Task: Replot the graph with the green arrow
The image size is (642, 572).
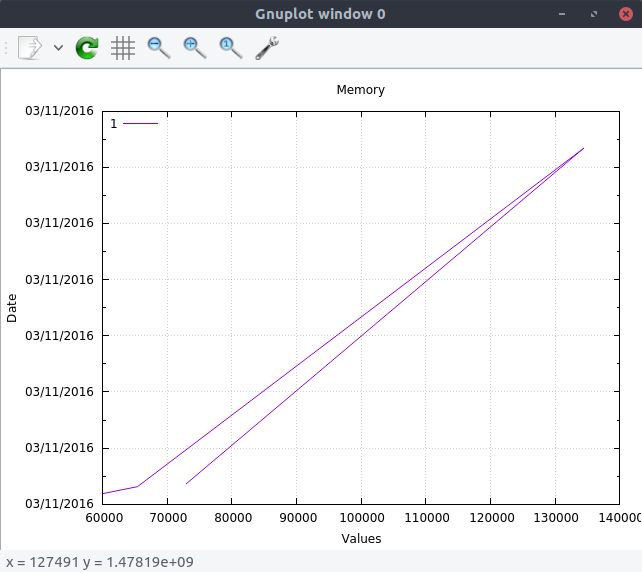Action: pos(87,48)
